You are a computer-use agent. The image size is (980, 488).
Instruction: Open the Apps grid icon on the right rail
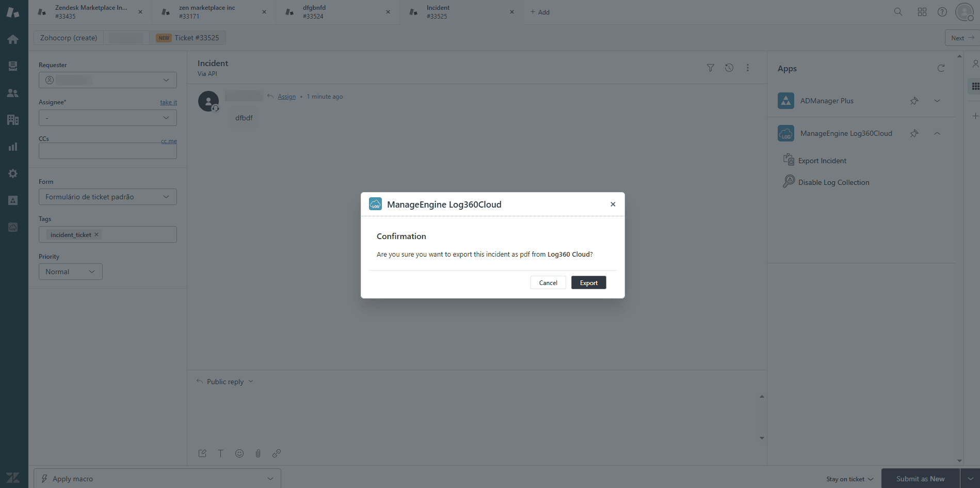pyautogui.click(x=975, y=86)
